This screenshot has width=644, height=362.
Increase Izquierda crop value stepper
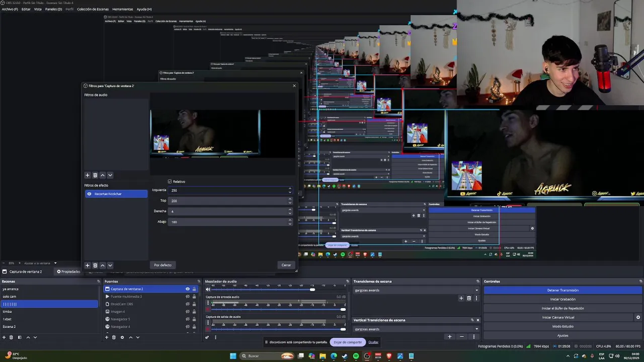[x=290, y=189]
